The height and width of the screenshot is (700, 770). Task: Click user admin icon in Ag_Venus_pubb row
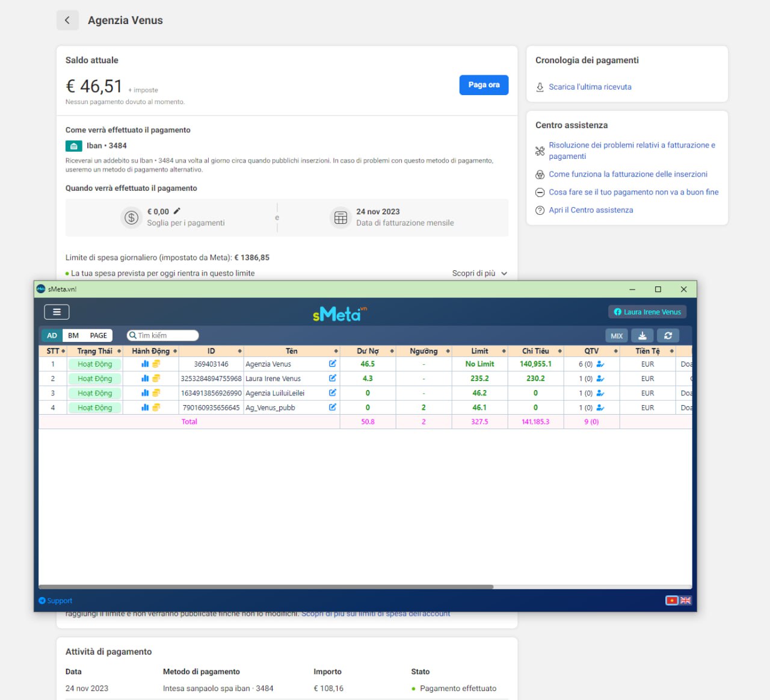click(x=600, y=407)
